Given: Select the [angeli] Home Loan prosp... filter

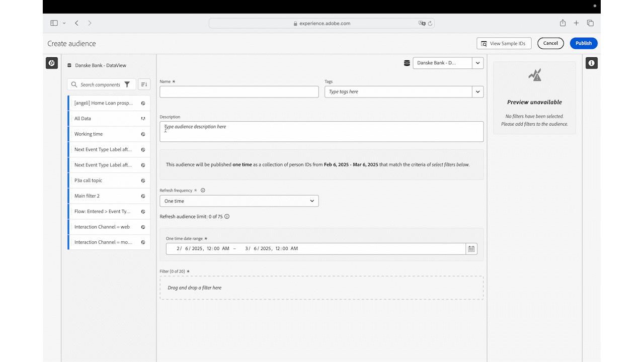Looking at the screenshot, I should click(x=109, y=103).
